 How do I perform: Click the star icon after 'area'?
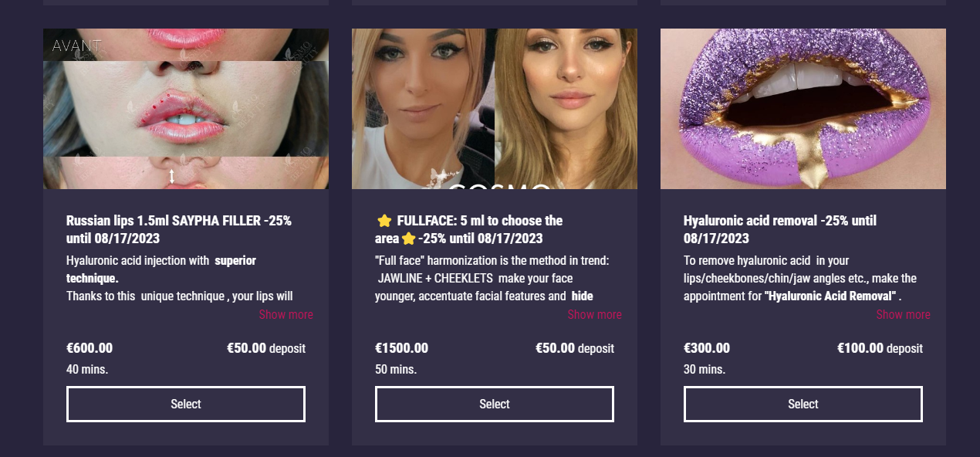(408, 239)
